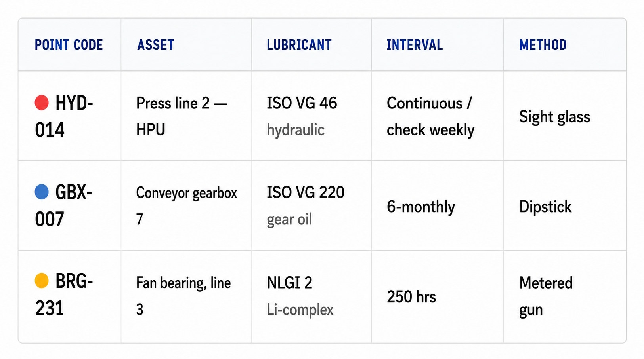Click the yellow status dot beside BRG-231
Viewport: 644px width, 359px height.
pos(42,281)
